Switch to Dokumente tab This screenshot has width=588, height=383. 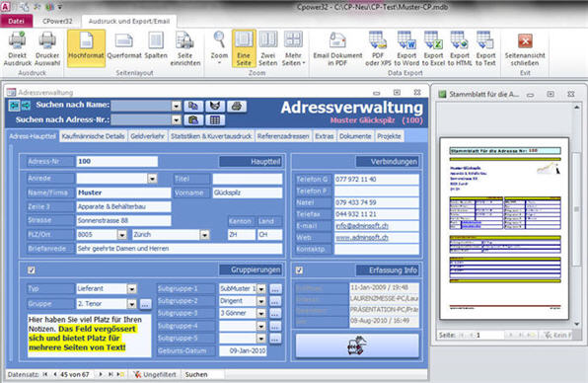(x=355, y=136)
